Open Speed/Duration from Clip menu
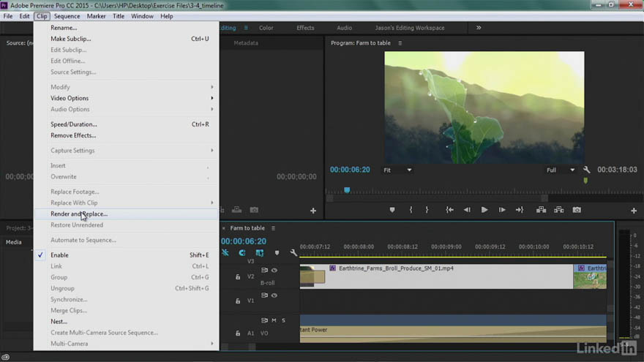 coord(126,124)
